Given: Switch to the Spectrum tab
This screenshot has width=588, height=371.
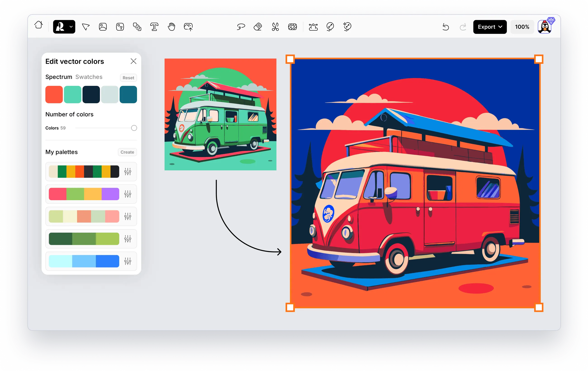Looking at the screenshot, I should coord(59,77).
